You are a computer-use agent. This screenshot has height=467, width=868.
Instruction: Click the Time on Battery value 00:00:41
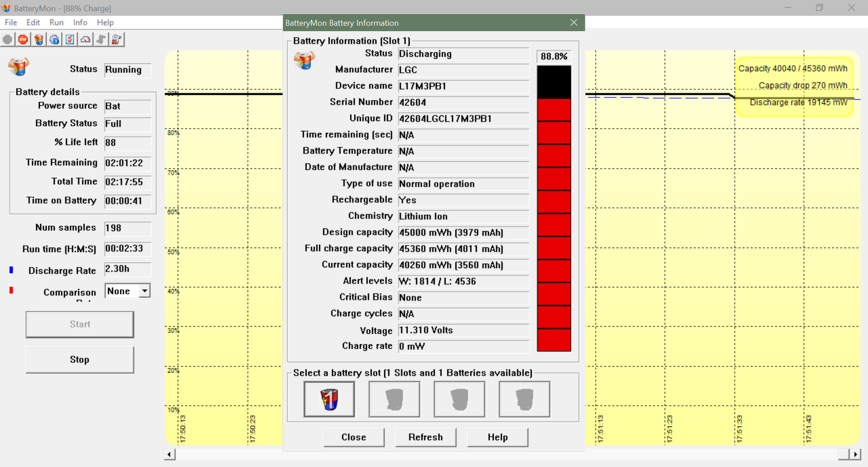point(128,201)
